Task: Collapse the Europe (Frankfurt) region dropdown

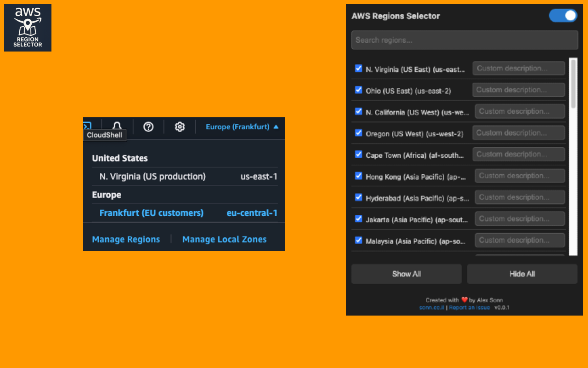Action: tap(242, 126)
